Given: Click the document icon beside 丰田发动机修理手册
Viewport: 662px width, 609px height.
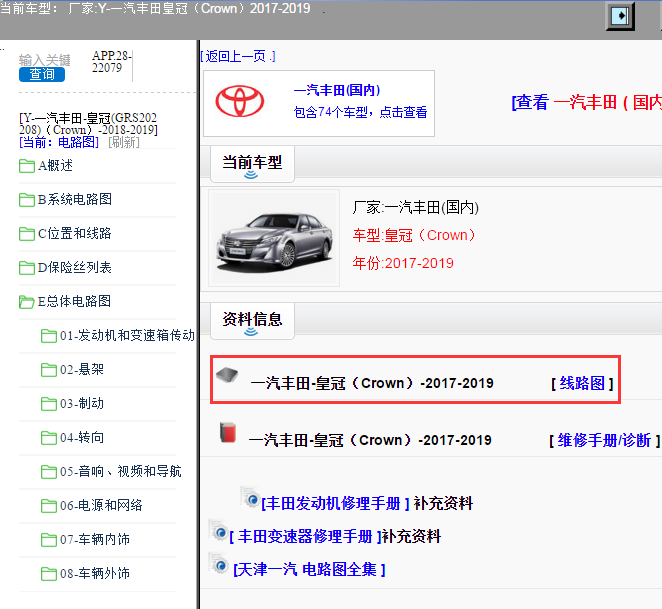Looking at the screenshot, I should coord(250,498).
